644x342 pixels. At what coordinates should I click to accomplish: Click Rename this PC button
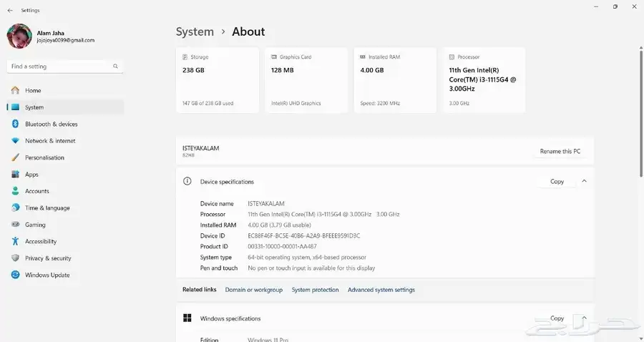pos(560,152)
